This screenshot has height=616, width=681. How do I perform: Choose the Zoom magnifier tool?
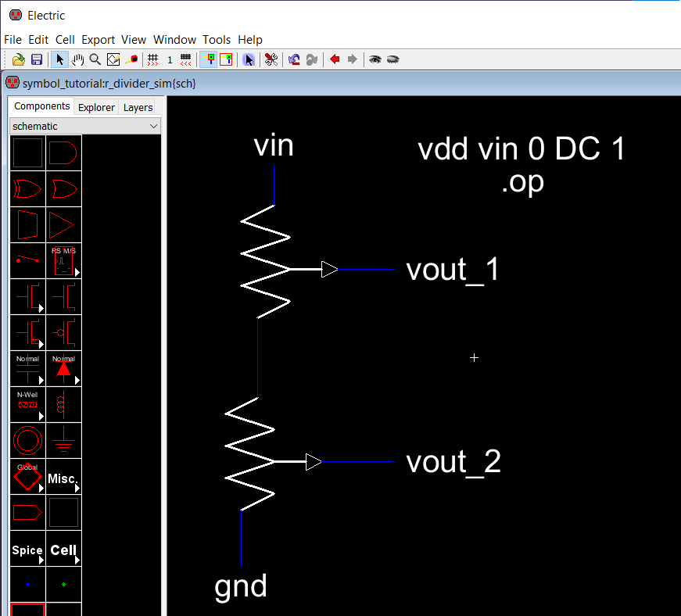pos(95,59)
